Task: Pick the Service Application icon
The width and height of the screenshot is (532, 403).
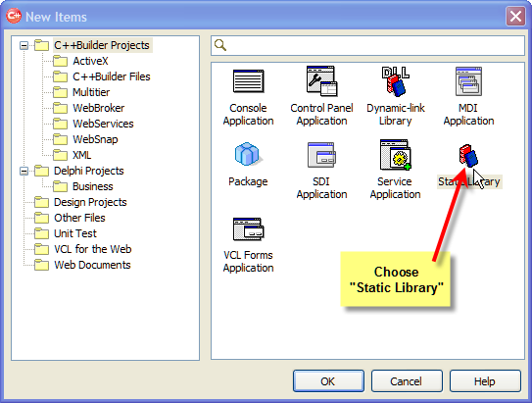Action: [395, 155]
